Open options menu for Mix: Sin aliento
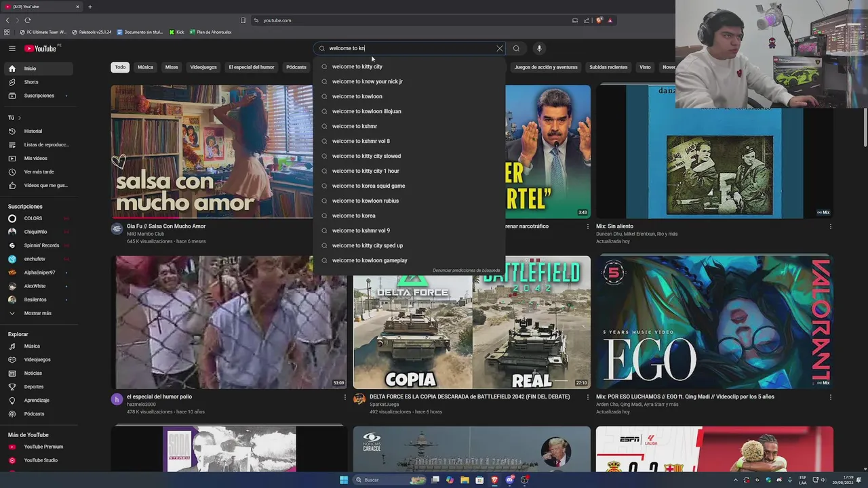Image resolution: width=868 pixels, height=488 pixels. 830,227
